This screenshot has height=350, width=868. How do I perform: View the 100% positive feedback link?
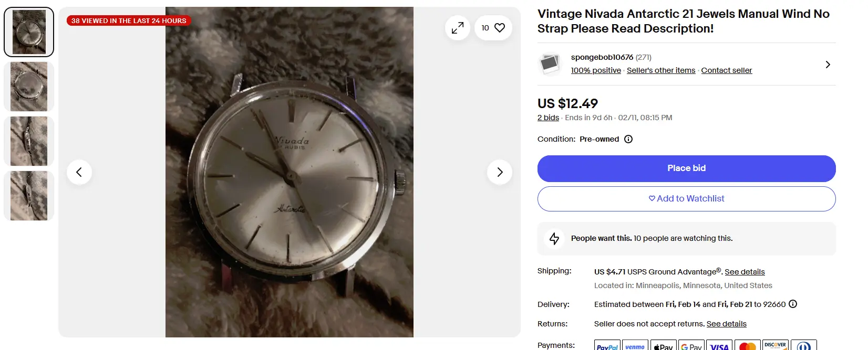(x=596, y=70)
